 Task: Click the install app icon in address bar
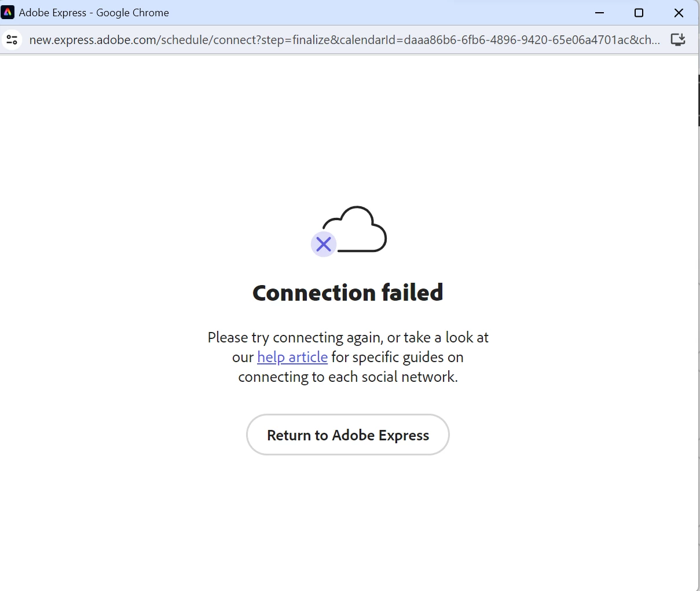pyautogui.click(x=677, y=39)
